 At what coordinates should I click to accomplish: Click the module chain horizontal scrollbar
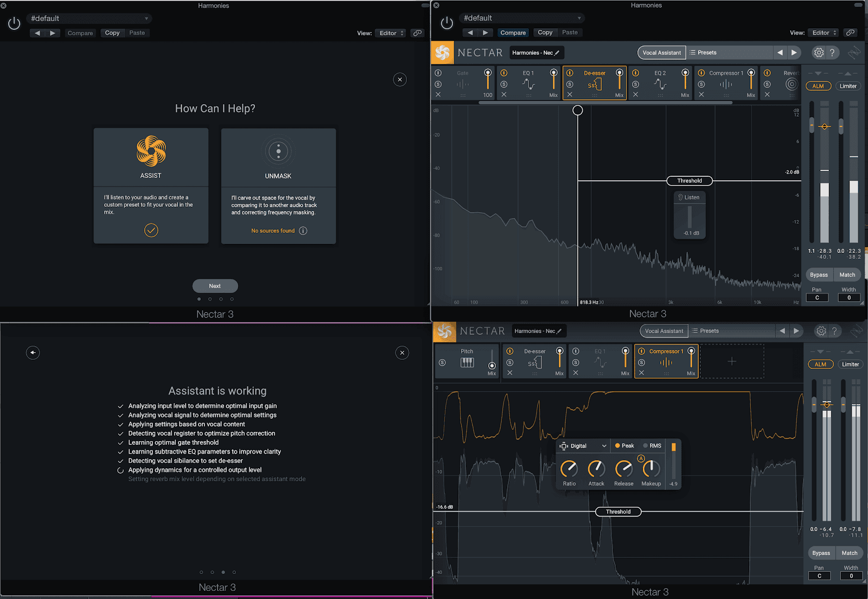pos(605,102)
